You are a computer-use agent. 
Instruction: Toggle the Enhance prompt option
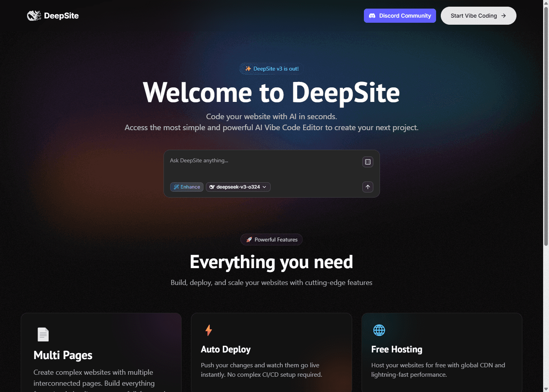[x=187, y=187]
